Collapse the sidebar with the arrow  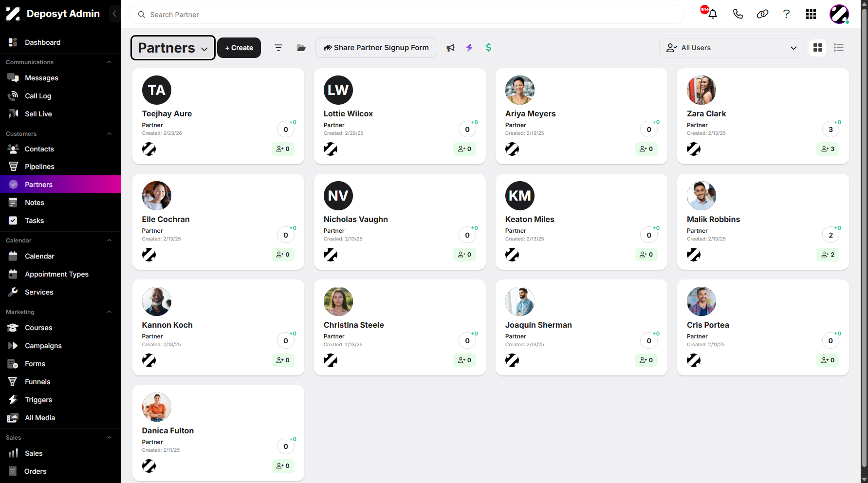point(114,14)
